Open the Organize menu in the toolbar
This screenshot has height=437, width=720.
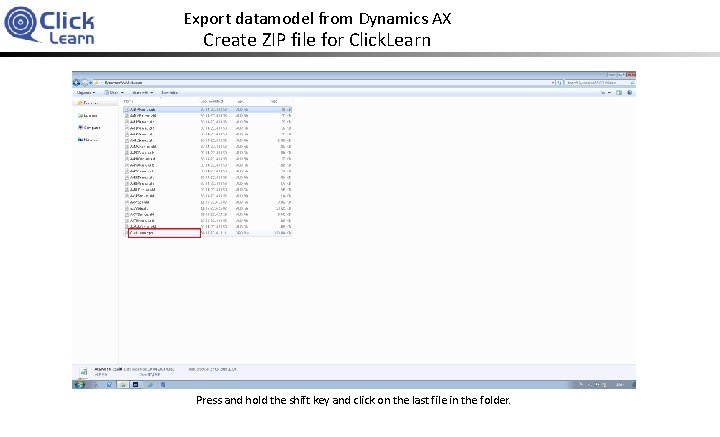tap(86, 93)
